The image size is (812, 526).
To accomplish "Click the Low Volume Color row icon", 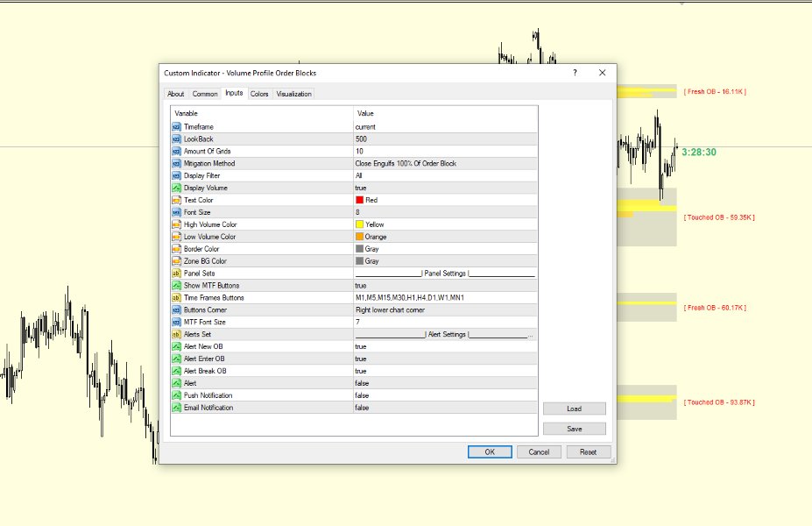I will coord(177,237).
